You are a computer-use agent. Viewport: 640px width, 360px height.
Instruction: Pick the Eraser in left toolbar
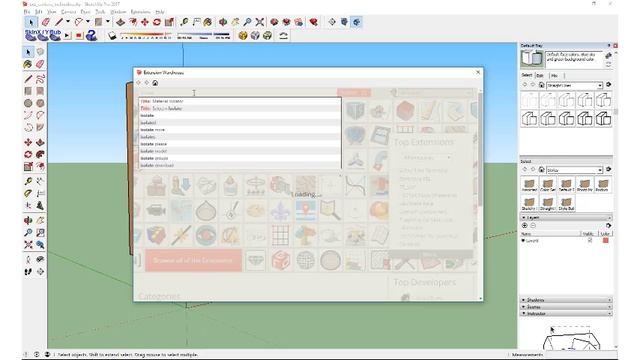(x=40, y=64)
